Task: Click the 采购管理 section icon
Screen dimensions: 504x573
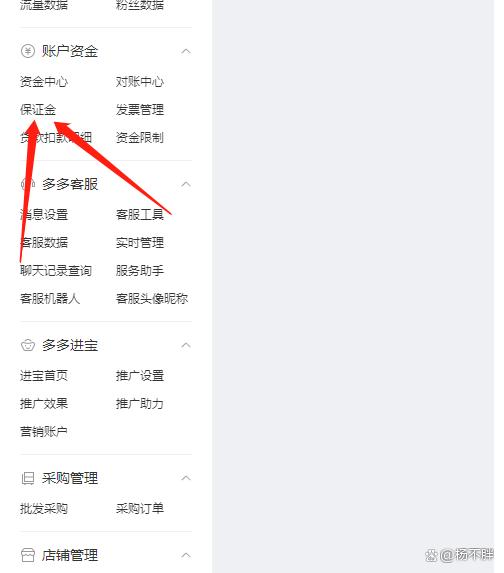Action: pos(28,478)
